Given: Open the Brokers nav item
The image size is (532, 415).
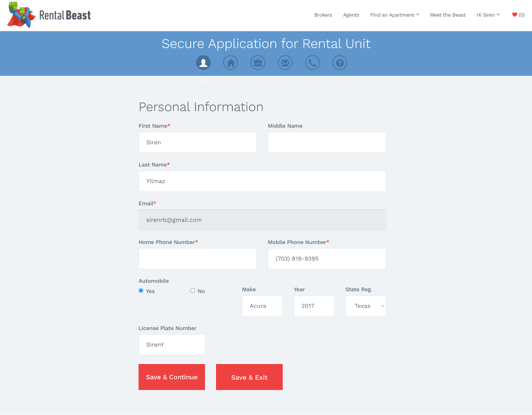Looking at the screenshot, I should pos(323,15).
